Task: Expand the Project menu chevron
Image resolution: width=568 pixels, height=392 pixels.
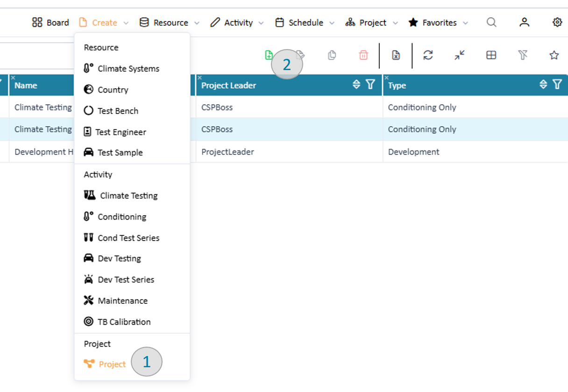Action: click(x=395, y=23)
